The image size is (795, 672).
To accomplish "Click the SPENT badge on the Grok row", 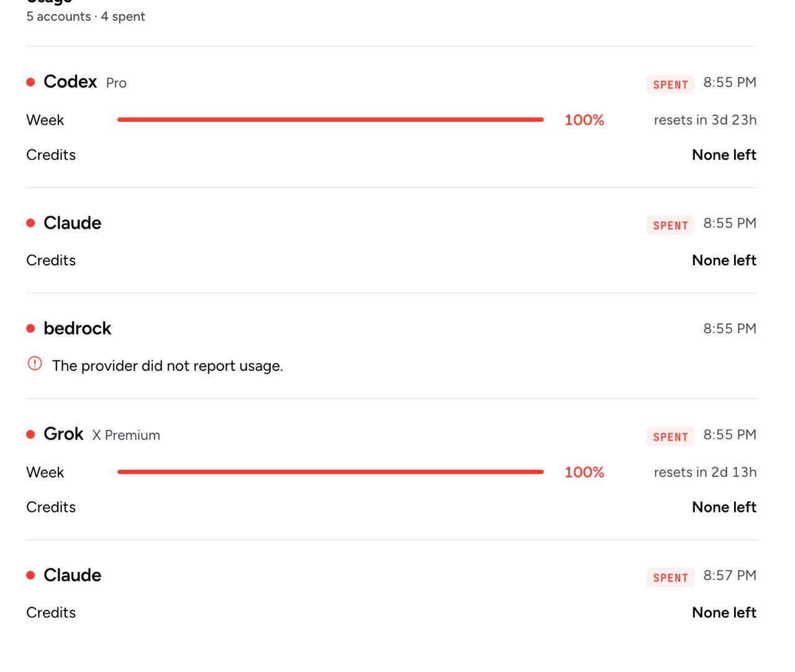I will click(x=670, y=437).
